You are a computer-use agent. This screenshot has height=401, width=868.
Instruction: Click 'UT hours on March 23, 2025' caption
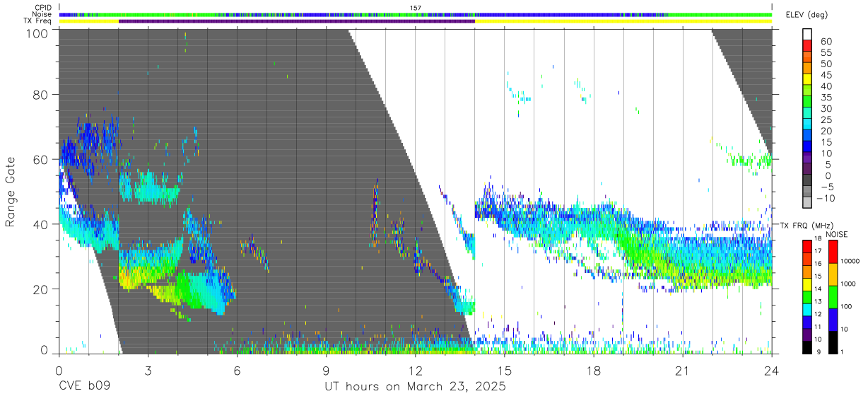pyautogui.click(x=415, y=386)
